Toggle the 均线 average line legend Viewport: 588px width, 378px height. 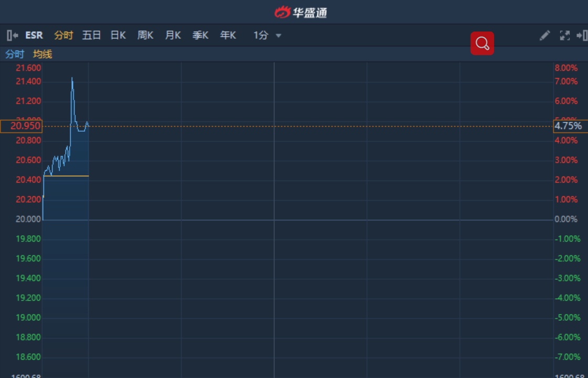(x=42, y=54)
